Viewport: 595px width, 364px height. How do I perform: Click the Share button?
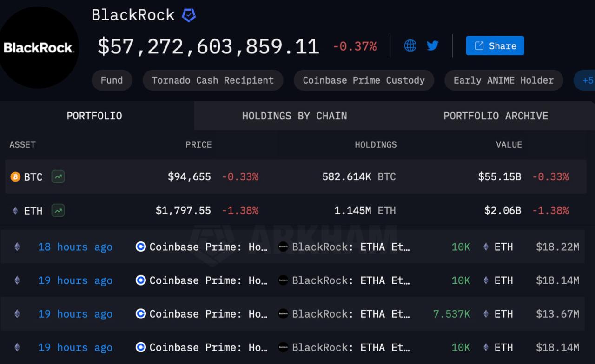coord(495,45)
